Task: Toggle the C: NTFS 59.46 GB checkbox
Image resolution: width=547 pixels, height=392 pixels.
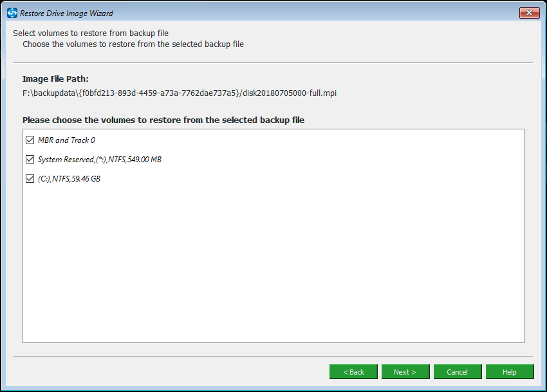Action: coord(30,179)
